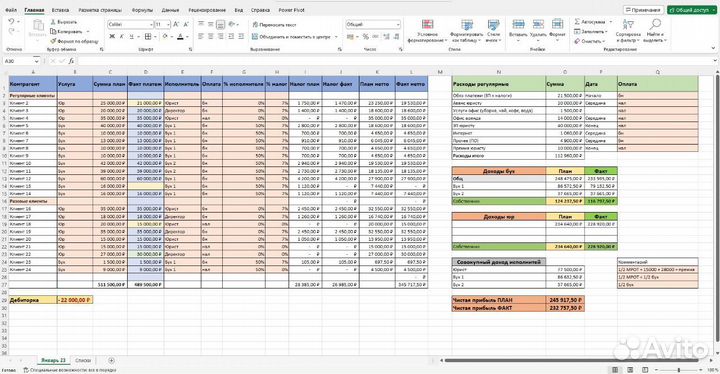The height and width of the screenshot is (374, 720).
Task: Open Sort & Filter (Сортировка и фильтр)
Action: (628, 31)
